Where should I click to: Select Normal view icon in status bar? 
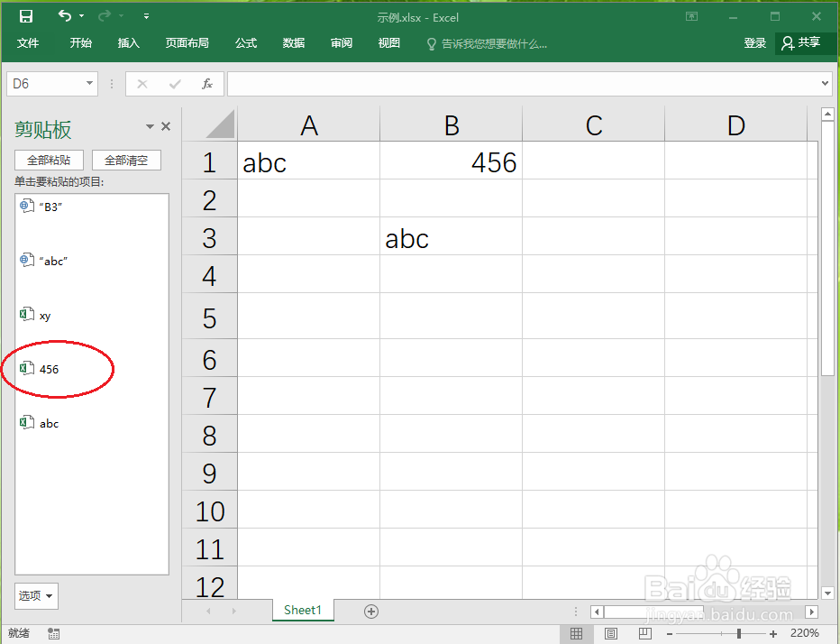click(x=577, y=633)
